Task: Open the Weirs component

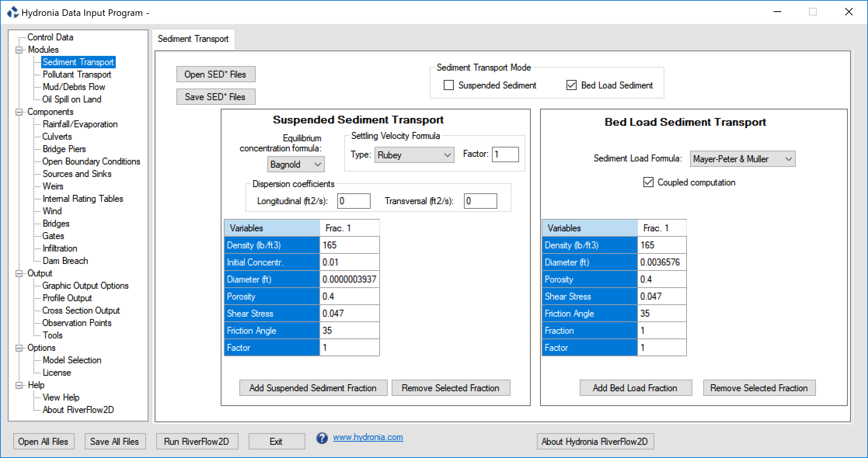Action: click(x=53, y=186)
